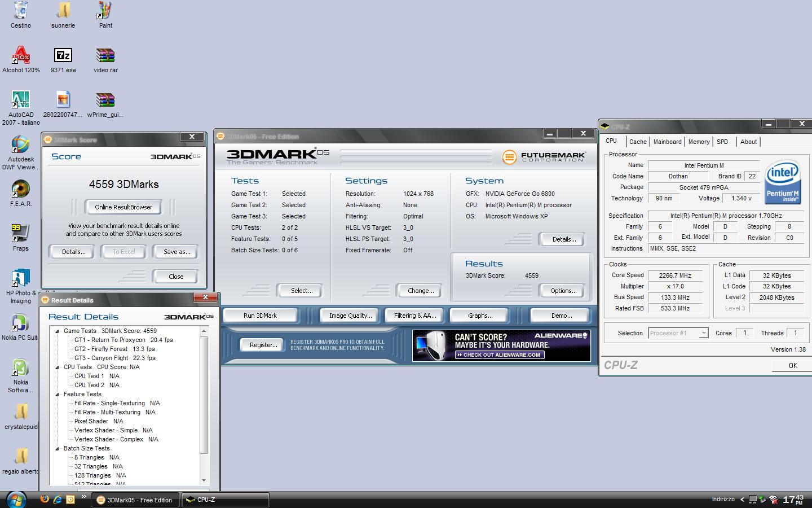Select GT1 - Return To Proxycon row
The image size is (812, 508).
[x=123, y=340]
